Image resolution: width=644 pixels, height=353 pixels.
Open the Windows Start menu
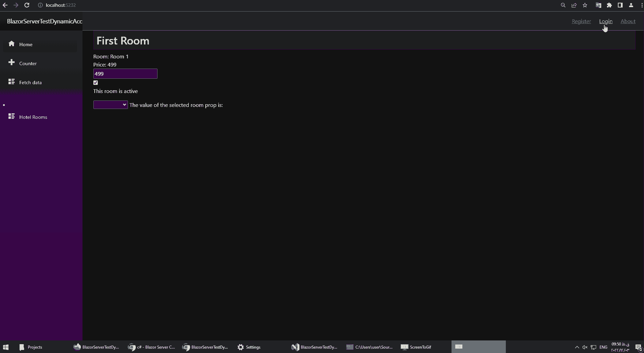(6, 347)
